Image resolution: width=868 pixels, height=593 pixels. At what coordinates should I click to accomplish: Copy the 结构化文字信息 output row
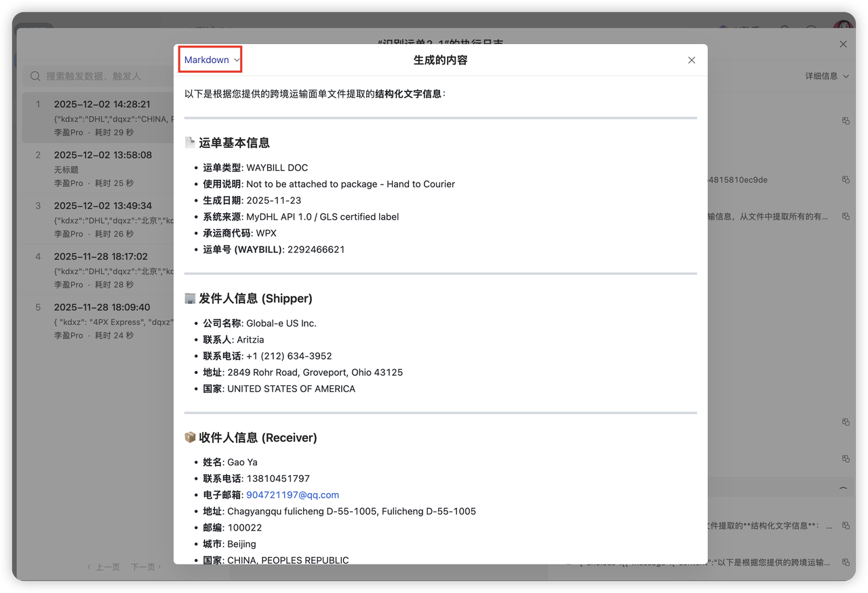[846, 525]
